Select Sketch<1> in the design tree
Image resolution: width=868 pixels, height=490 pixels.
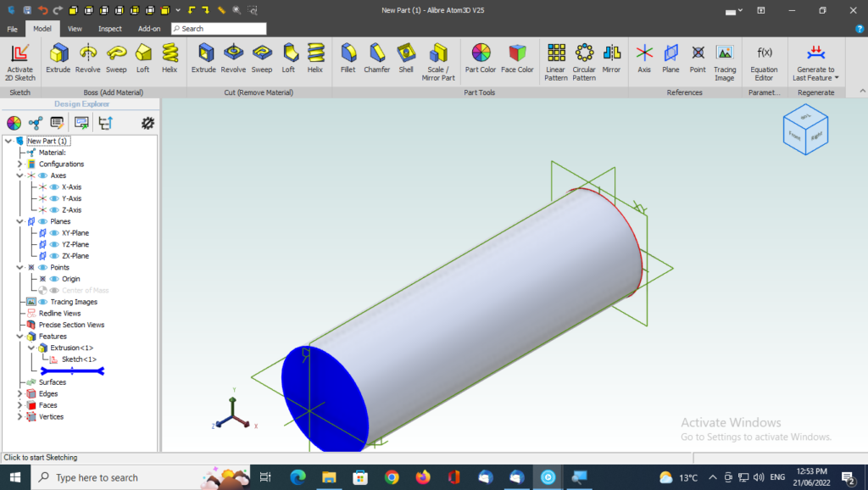tap(78, 359)
